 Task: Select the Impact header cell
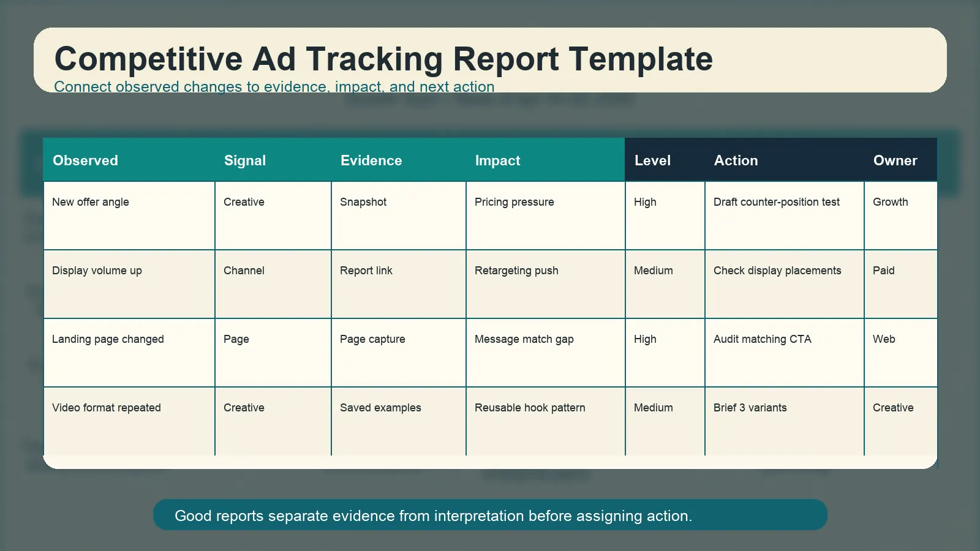point(497,160)
